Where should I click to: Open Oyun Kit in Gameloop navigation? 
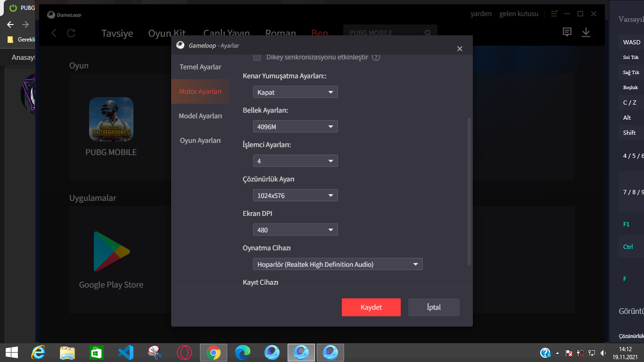[x=167, y=33]
